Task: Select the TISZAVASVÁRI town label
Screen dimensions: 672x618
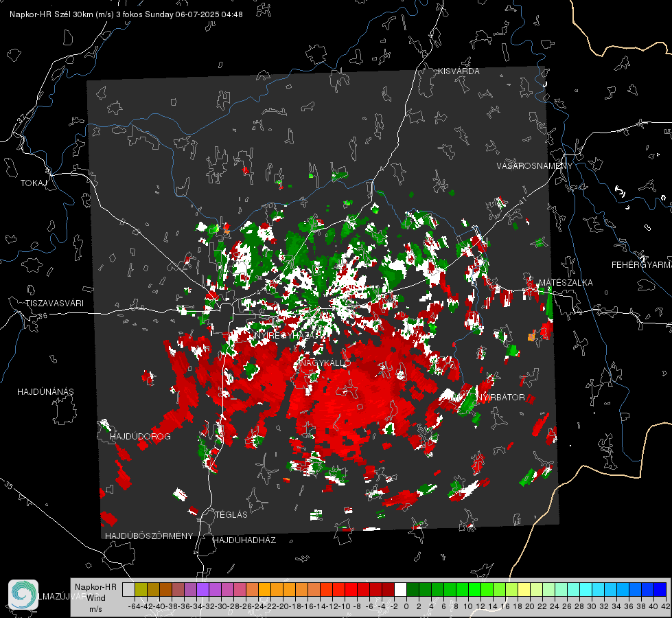Action: coord(54,304)
